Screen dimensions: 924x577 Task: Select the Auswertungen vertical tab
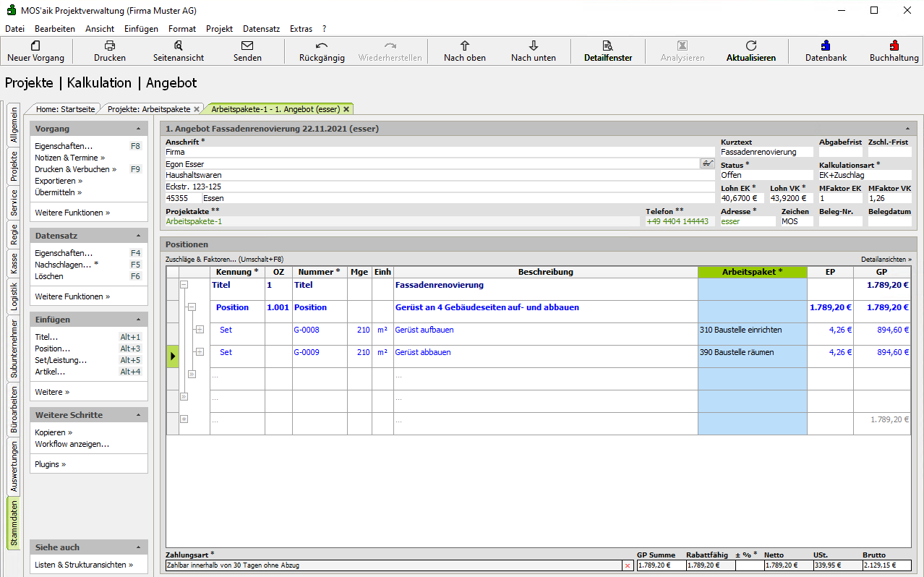pos(14,467)
